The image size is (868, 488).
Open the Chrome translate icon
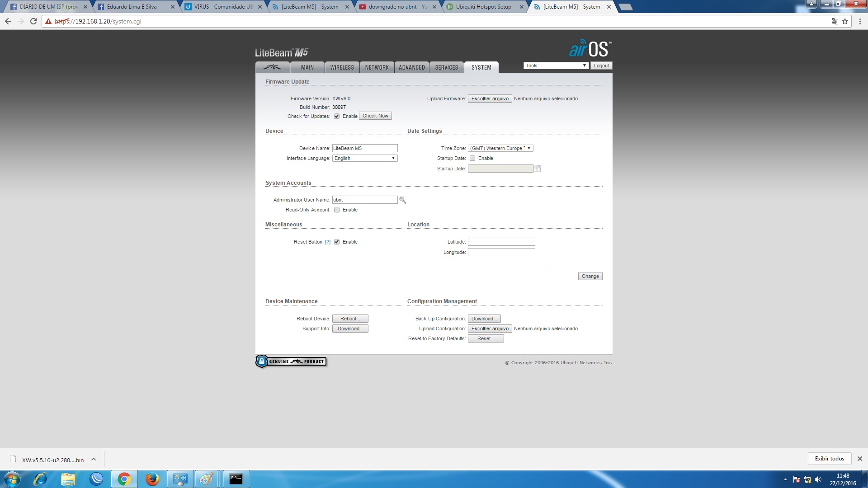(835, 21)
